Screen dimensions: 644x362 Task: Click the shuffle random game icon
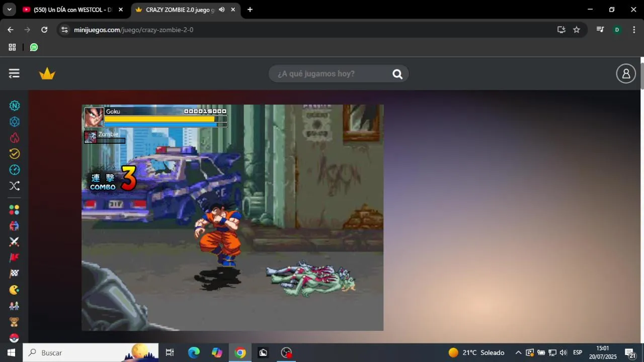click(x=15, y=186)
